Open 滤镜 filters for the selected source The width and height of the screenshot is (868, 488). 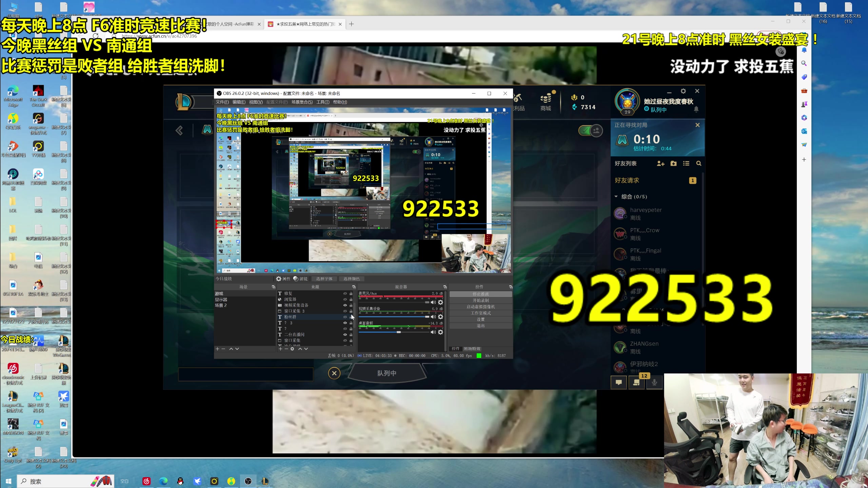[300, 279]
